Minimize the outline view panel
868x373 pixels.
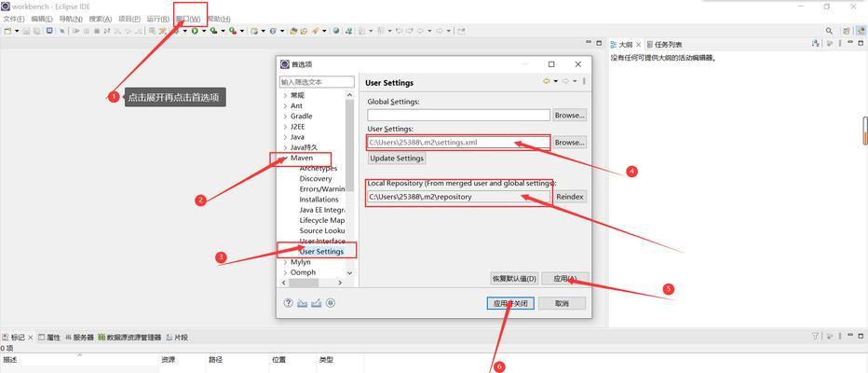pyautogui.click(x=848, y=44)
